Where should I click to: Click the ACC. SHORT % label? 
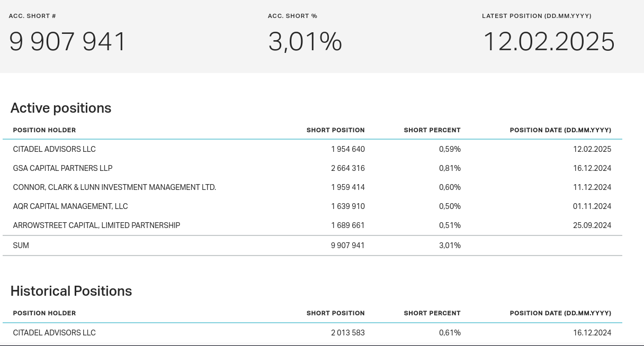coord(292,16)
